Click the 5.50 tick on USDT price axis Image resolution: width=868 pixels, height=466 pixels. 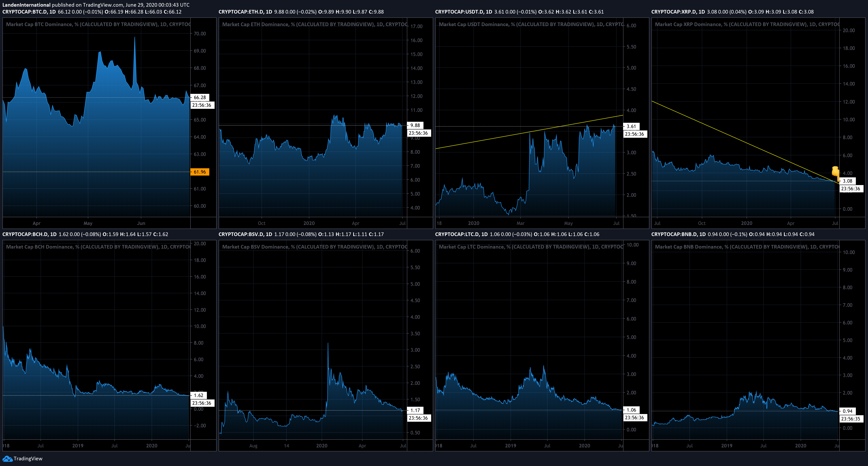631,47
